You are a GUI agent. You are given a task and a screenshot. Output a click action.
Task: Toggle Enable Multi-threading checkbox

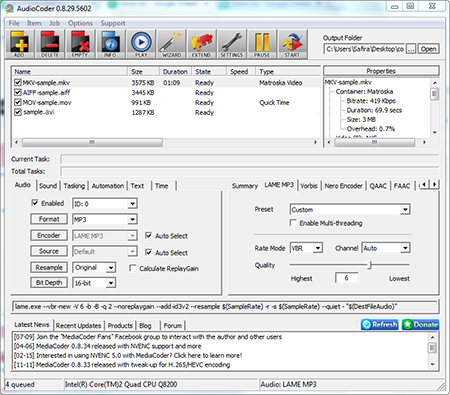[293, 223]
